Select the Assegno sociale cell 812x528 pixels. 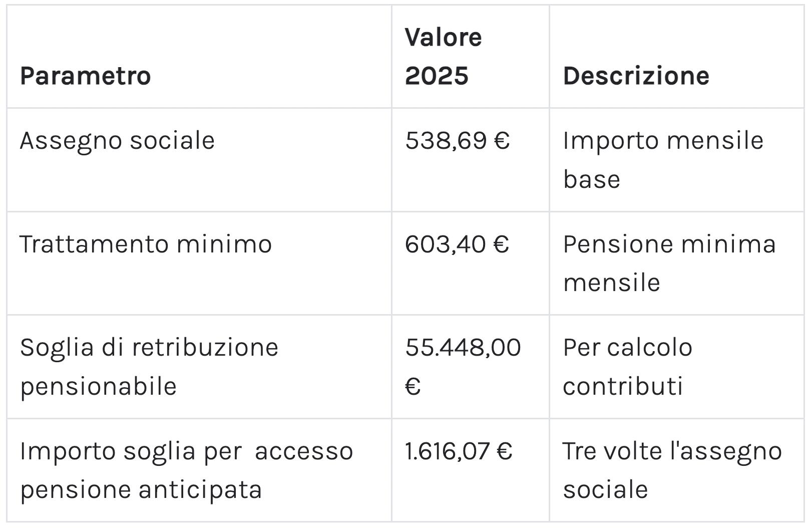pos(117,140)
